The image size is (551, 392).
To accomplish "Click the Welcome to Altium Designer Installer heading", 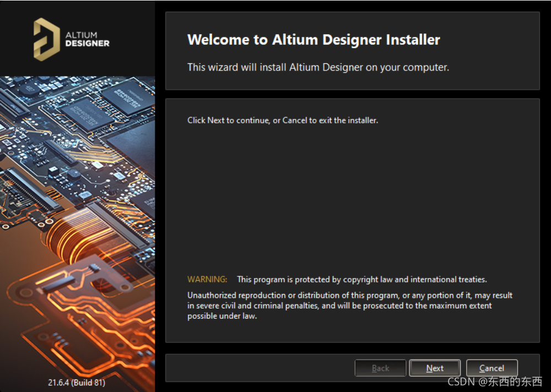I will (314, 40).
